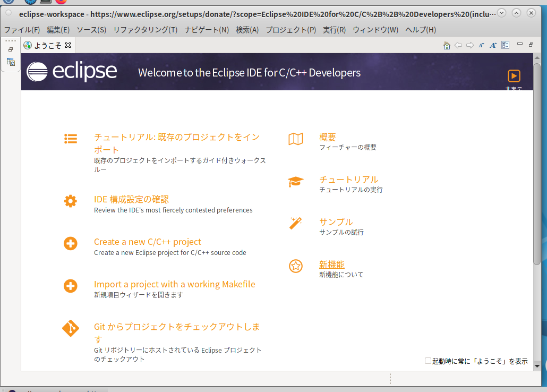Image resolution: width=547 pixels, height=392 pixels.
Task: Click the window title bar dropdown arrow button
Action: [x=502, y=13]
